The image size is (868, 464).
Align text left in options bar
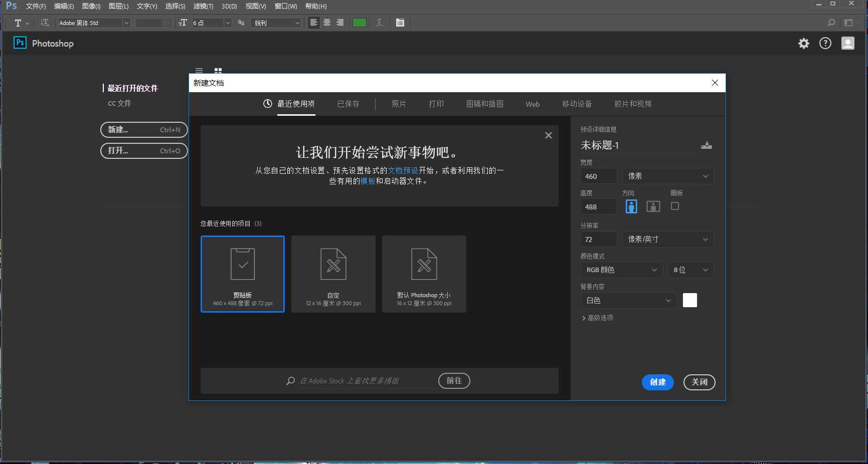(x=314, y=23)
